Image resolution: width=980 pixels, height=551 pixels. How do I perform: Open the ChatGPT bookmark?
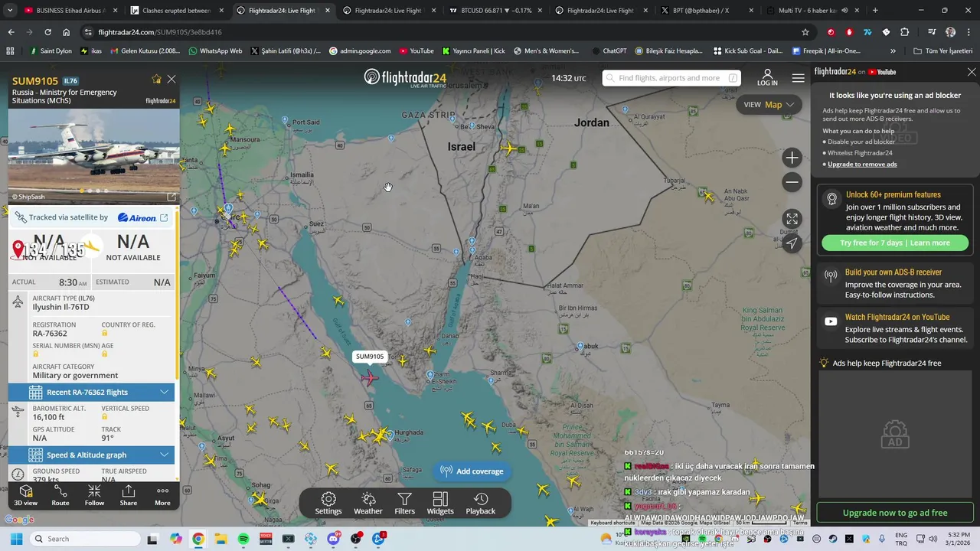tap(609, 51)
